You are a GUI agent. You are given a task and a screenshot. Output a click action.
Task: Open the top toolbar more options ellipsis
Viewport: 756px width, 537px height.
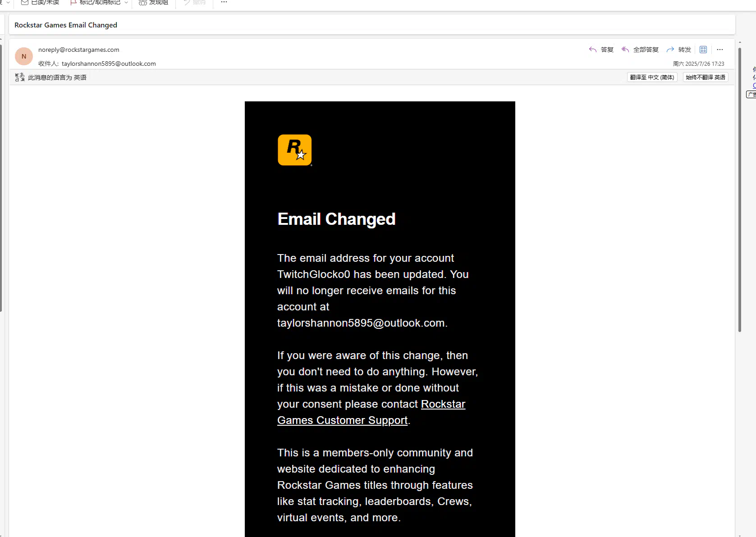[224, 2]
